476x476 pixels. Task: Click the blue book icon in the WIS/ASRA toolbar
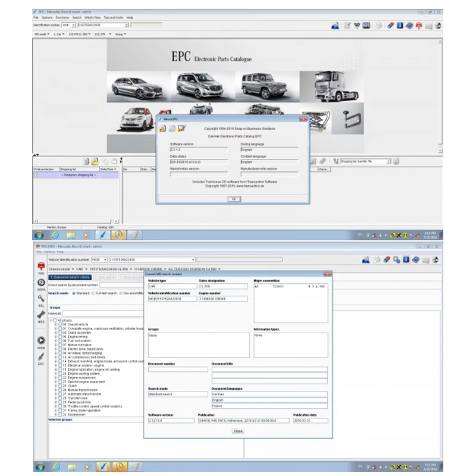415,259
